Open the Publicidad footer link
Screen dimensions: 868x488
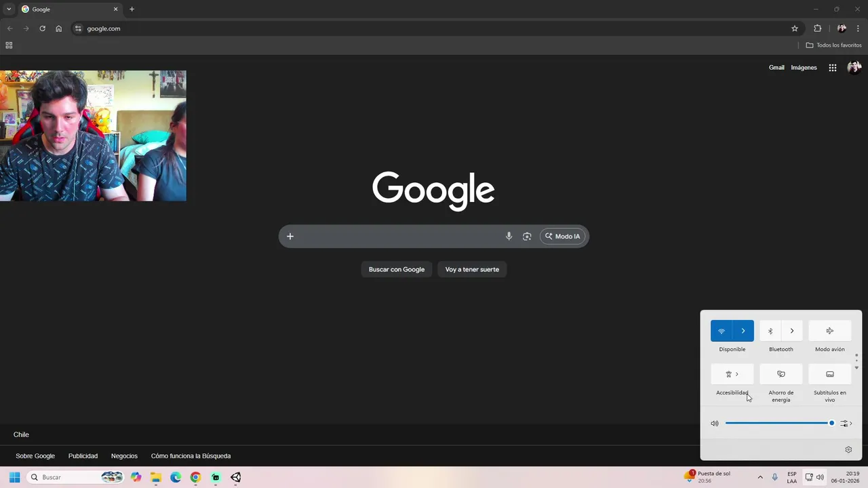(83, 456)
